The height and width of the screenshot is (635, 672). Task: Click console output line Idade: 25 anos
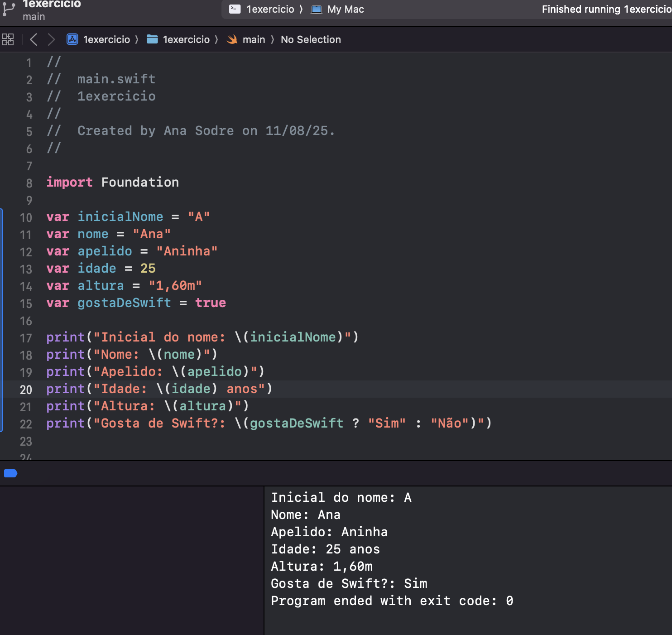pos(325,549)
